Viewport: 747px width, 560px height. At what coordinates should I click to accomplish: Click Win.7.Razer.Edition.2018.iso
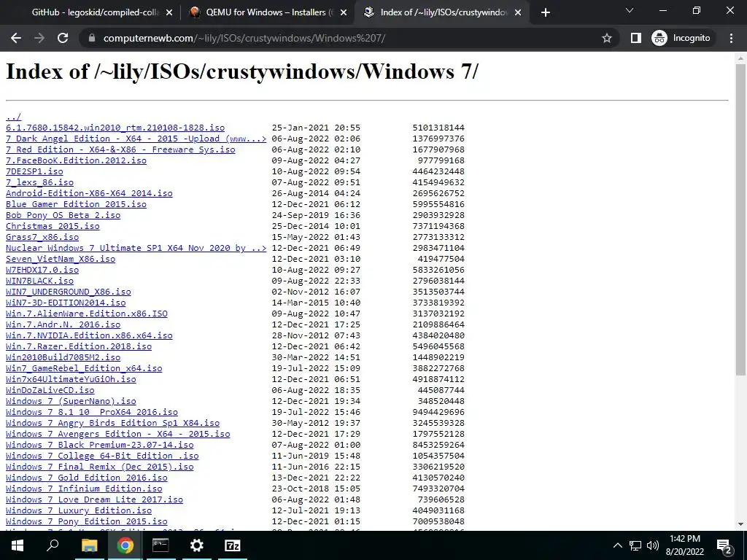(x=79, y=346)
